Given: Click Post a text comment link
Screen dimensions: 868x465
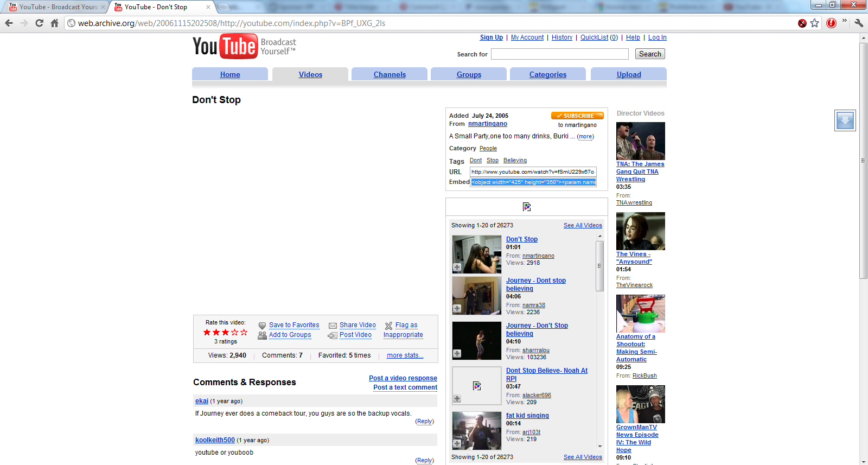Looking at the screenshot, I should click(405, 387).
